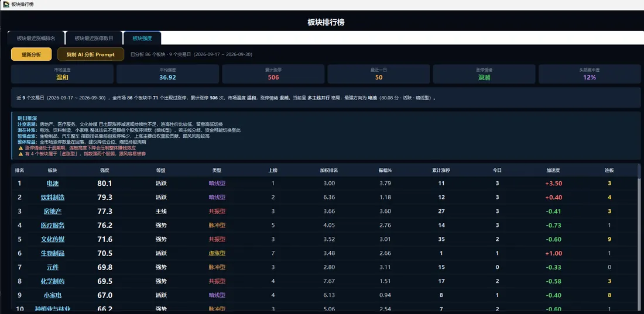This screenshot has height=314, width=644.
Task: Click strength value 79.3 for 饮料制造
Action: tap(105, 198)
